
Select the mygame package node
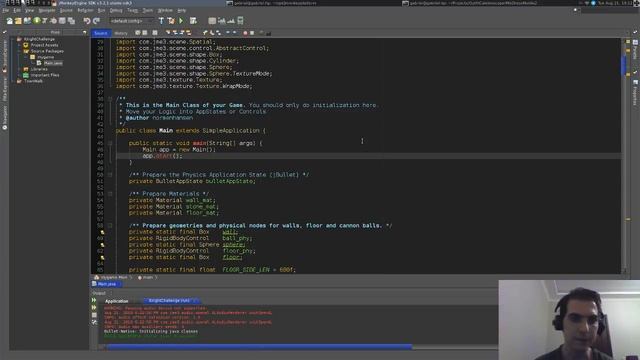(45, 58)
